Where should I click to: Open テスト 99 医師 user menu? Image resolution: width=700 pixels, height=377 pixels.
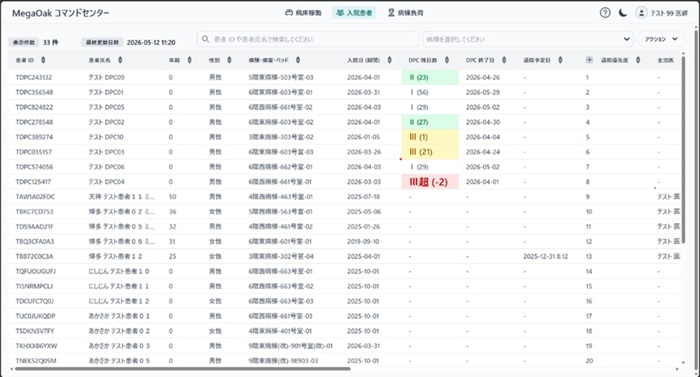coord(662,13)
